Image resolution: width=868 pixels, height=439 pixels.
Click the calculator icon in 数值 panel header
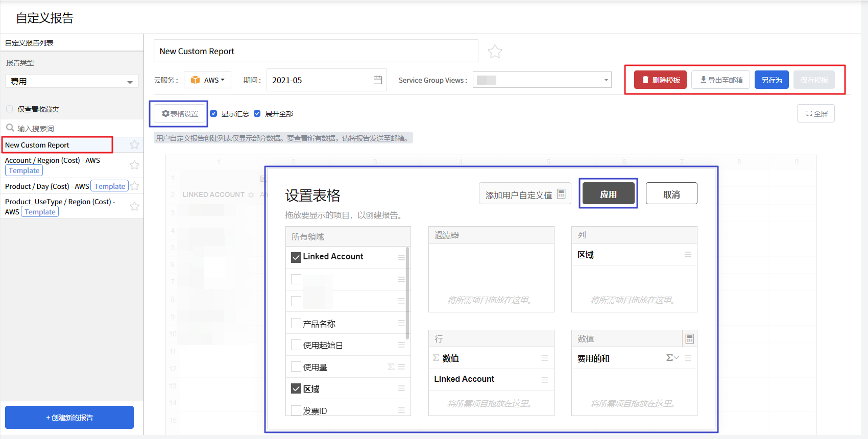point(689,339)
